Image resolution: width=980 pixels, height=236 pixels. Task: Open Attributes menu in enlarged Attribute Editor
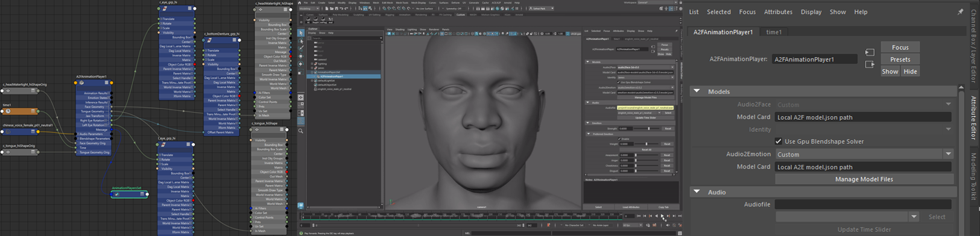click(x=778, y=12)
